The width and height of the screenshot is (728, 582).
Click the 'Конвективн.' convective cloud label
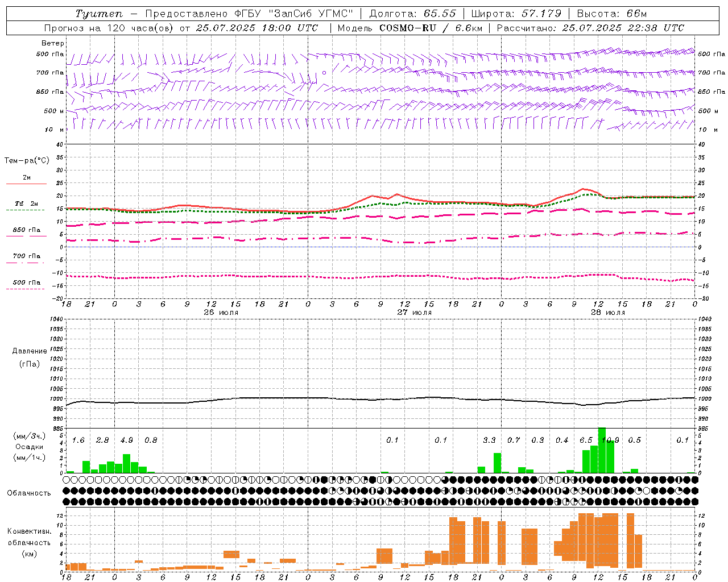click(29, 531)
